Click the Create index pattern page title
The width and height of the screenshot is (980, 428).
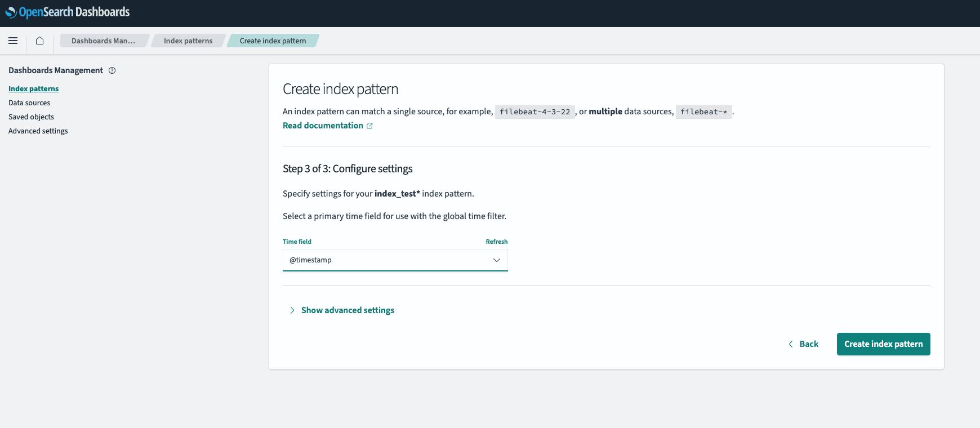coord(340,89)
